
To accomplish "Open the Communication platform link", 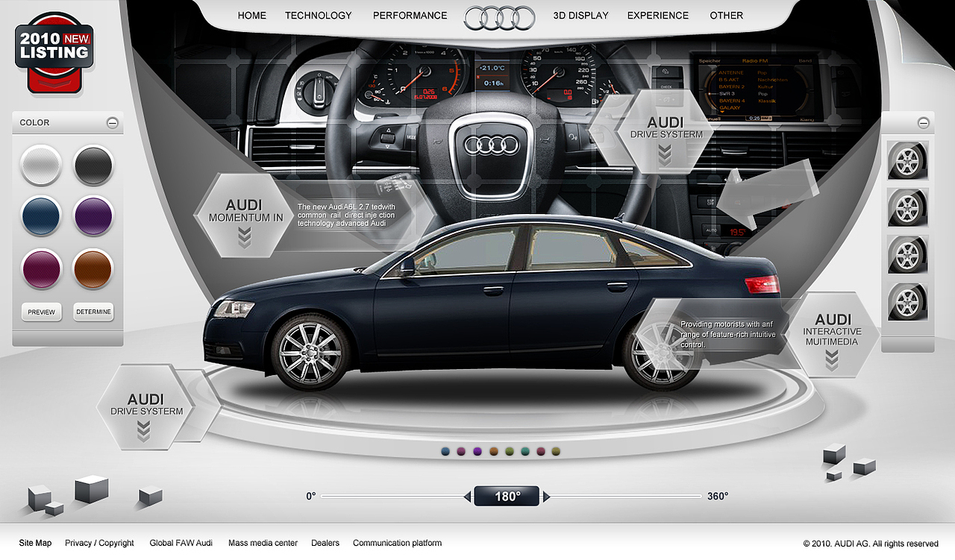I will pyautogui.click(x=398, y=543).
